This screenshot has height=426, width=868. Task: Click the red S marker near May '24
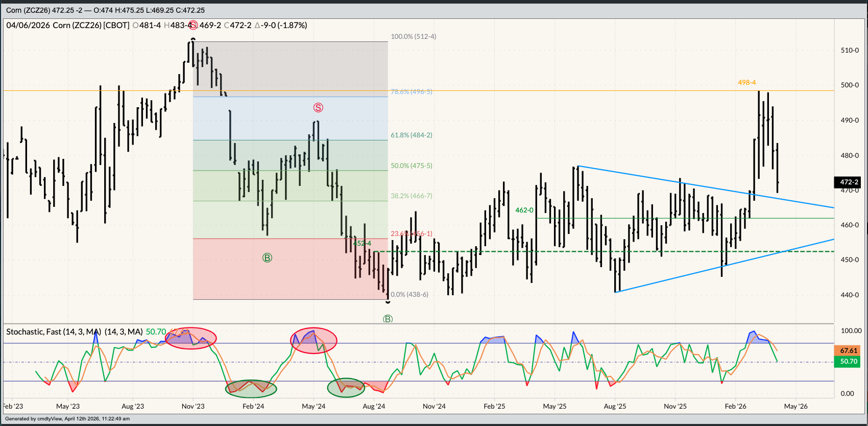(318, 107)
